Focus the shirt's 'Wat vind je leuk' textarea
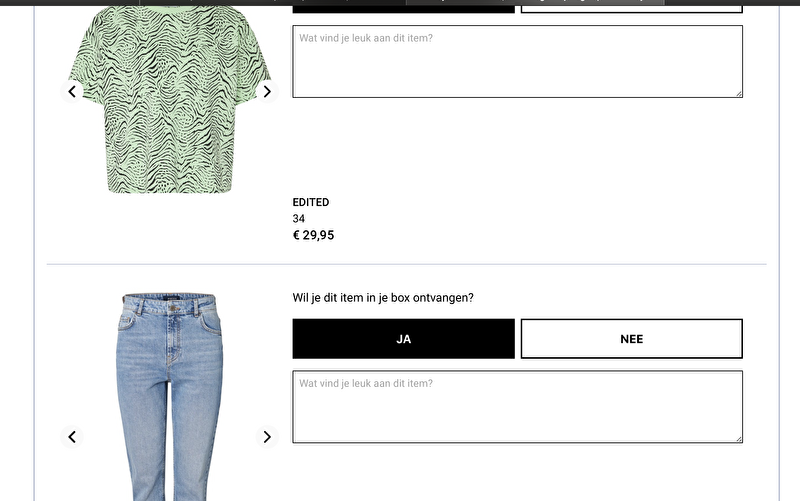The width and height of the screenshot is (800, 501). 517,61
